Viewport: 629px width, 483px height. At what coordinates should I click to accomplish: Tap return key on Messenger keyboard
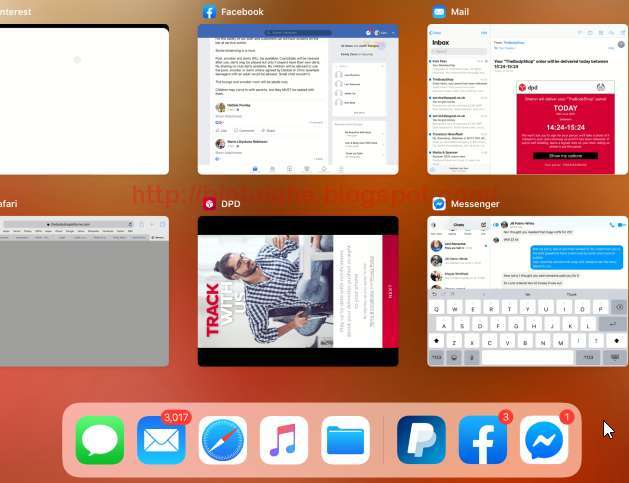point(612,324)
